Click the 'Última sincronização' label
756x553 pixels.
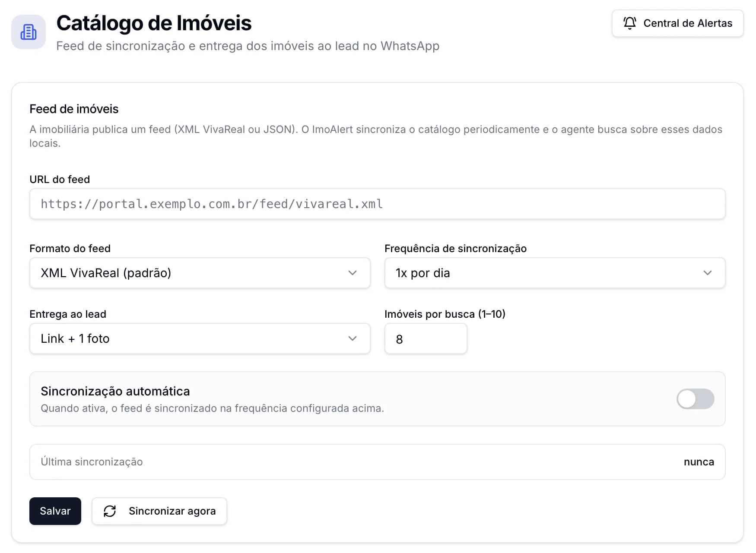point(92,462)
